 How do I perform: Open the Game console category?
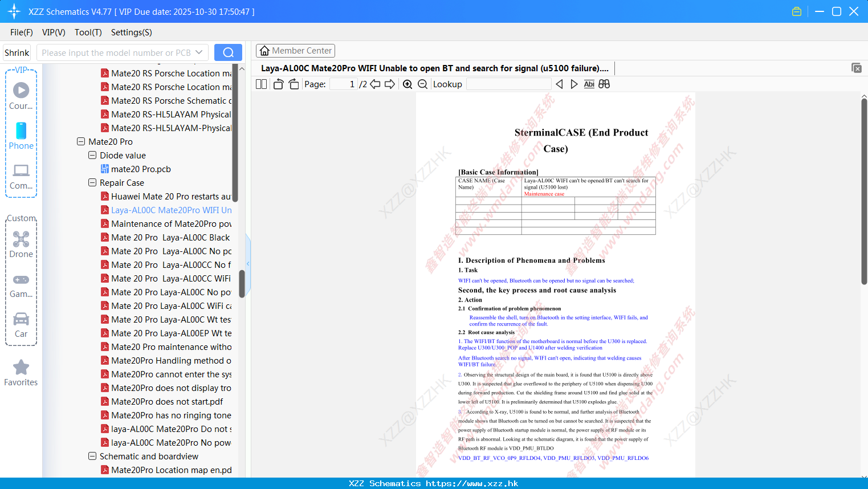coord(21,286)
